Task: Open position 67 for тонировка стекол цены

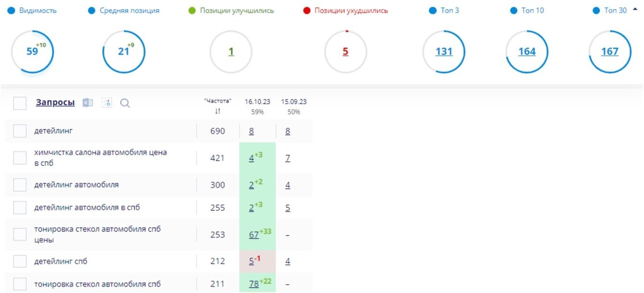Action: (254, 234)
